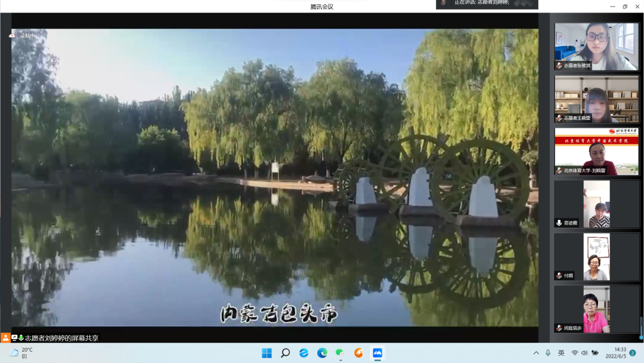Open the notification count badge
Viewport: 644px width, 363px height.
tap(633, 353)
